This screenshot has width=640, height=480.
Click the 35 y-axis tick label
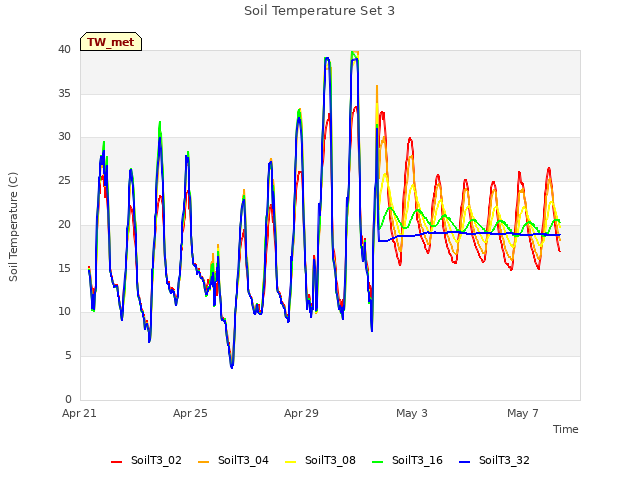click(x=64, y=93)
